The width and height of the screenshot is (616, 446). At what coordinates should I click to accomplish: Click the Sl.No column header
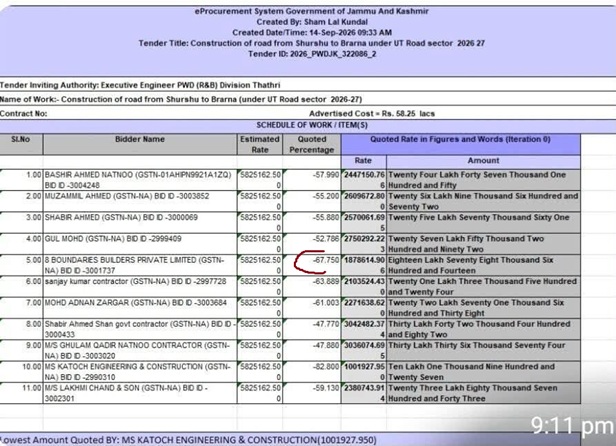click(x=21, y=144)
